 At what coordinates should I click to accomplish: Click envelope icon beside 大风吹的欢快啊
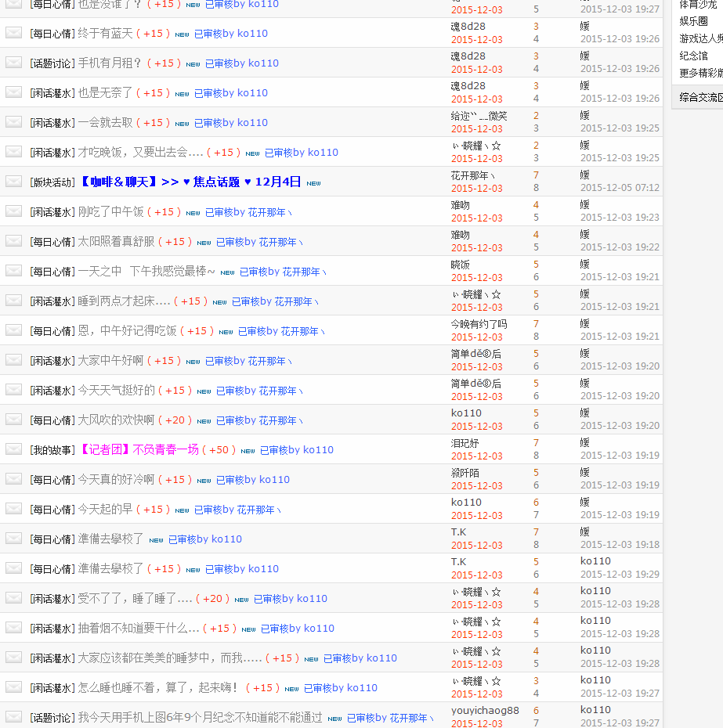tap(13, 420)
